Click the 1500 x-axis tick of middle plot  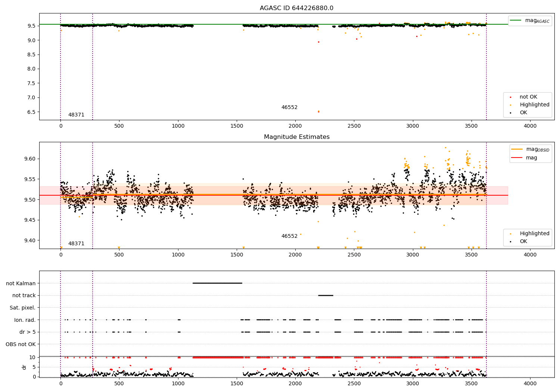237,255
